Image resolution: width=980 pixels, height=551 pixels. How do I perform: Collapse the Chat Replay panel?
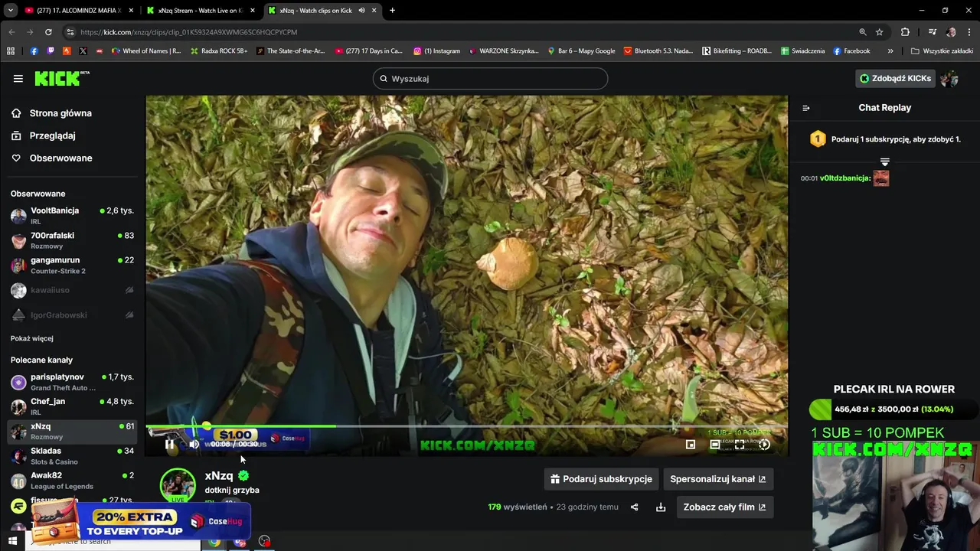click(805, 108)
